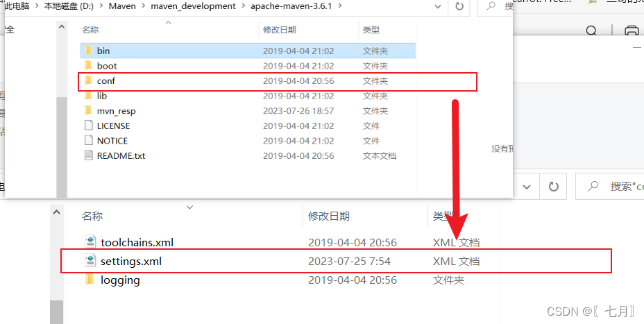Click the logging folder icon
Viewport: 644px width, 324px height.
click(90, 280)
